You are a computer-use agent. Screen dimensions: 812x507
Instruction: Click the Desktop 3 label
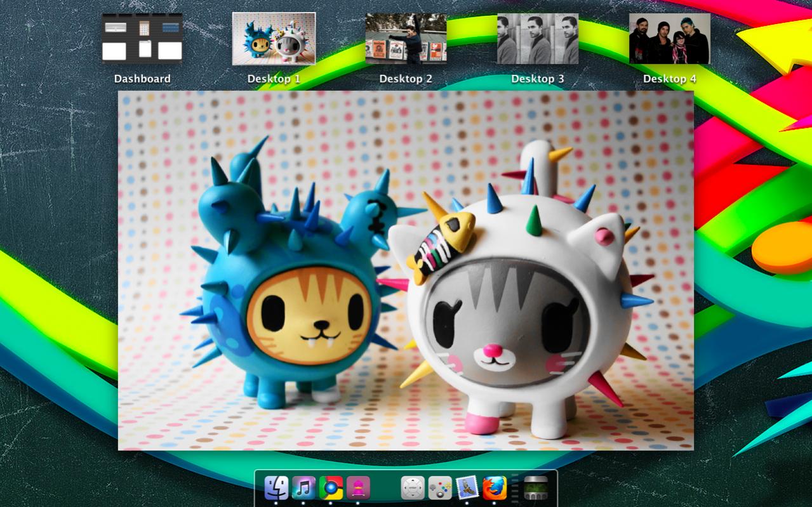(x=538, y=79)
